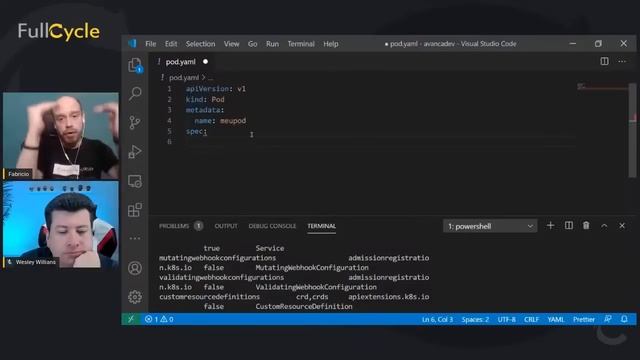Open the Explorer view in activity bar

[x=135, y=64]
